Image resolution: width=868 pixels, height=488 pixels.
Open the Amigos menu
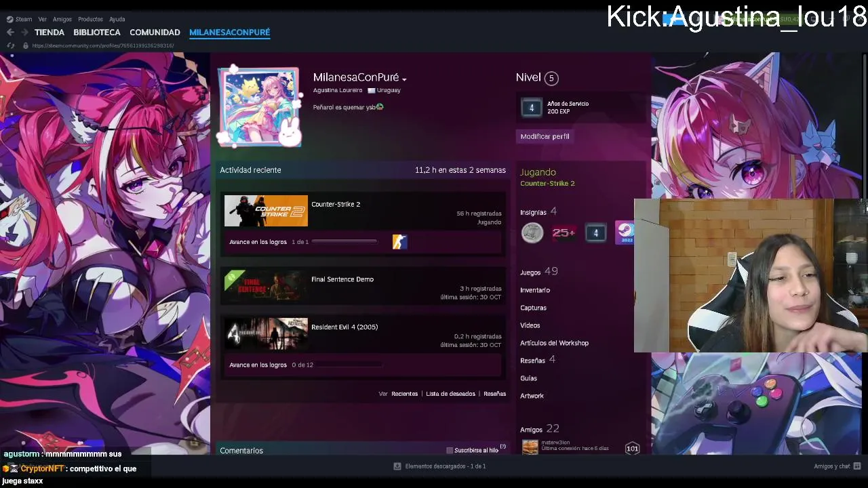click(62, 19)
